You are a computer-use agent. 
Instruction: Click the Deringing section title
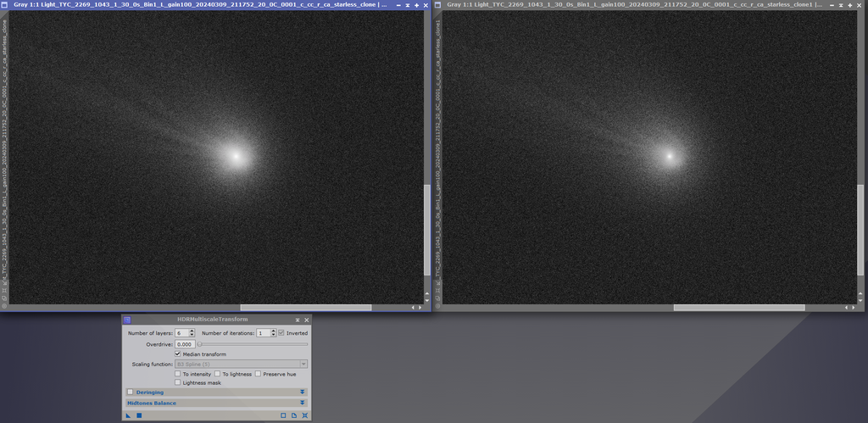pos(150,392)
